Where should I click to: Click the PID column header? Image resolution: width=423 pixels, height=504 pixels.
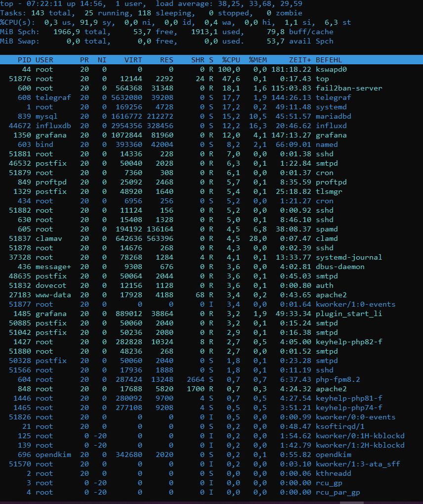(x=24, y=60)
